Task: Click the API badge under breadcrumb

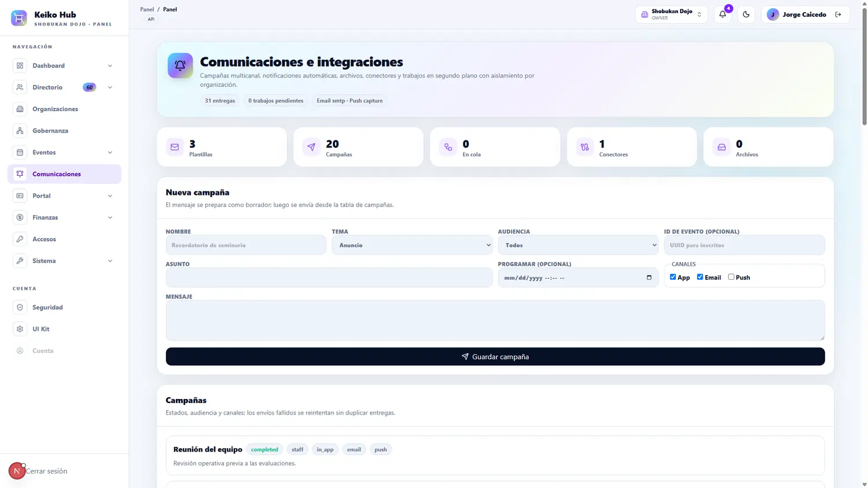Action: coord(151,19)
